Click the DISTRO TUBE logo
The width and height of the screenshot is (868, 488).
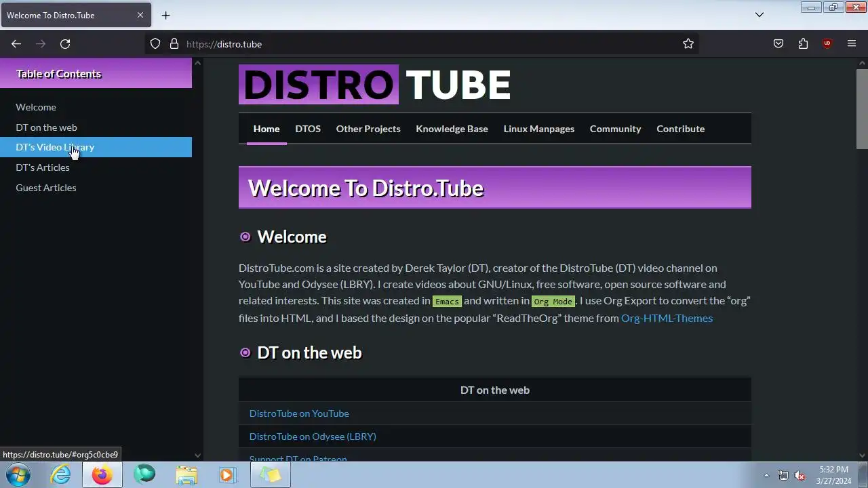(375, 85)
